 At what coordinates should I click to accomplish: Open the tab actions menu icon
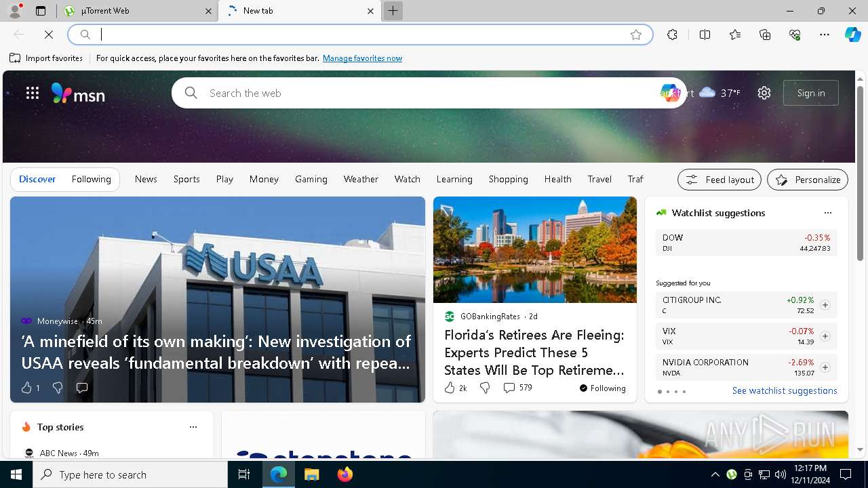[x=41, y=11]
